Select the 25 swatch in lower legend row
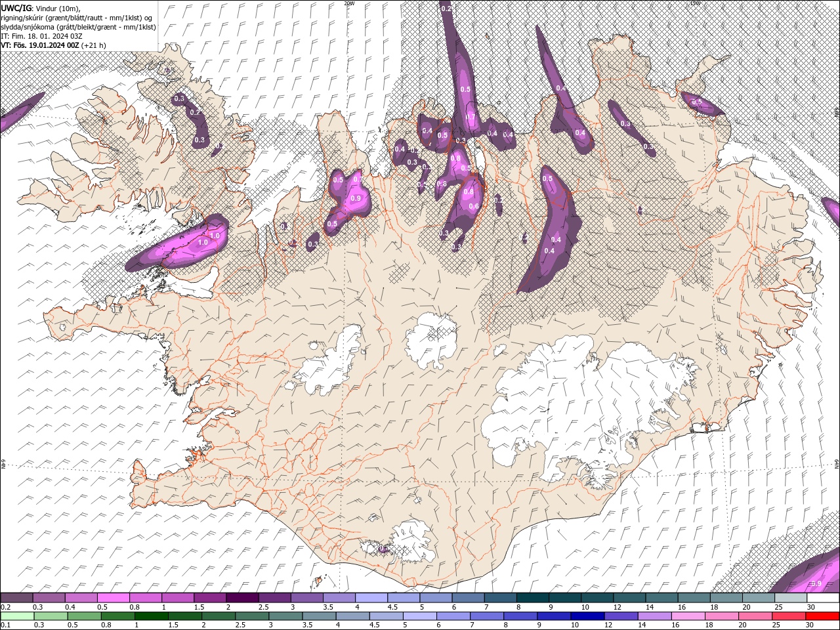The width and height of the screenshot is (840, 630). pos(788,616)
